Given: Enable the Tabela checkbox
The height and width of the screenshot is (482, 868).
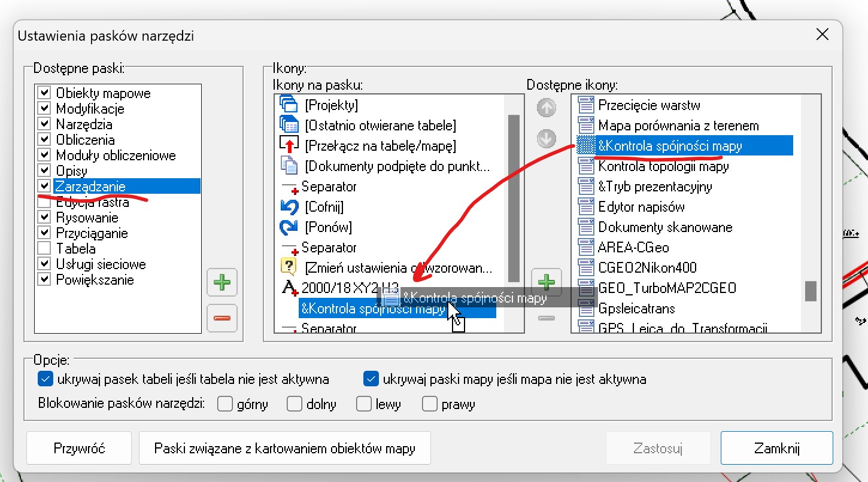Looking at the screenshot, I should tap(44, 249).
